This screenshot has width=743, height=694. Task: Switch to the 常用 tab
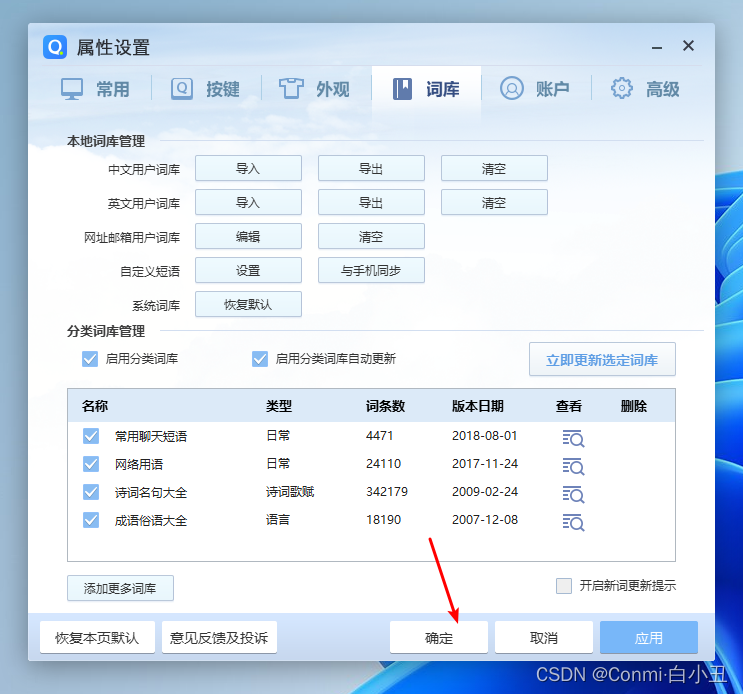[96, 89]
